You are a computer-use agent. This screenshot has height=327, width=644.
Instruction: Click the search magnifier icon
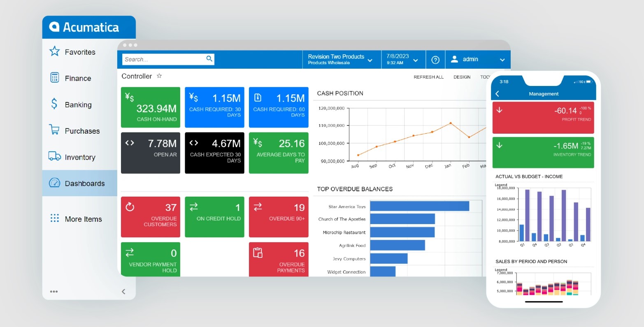(209, 59)
